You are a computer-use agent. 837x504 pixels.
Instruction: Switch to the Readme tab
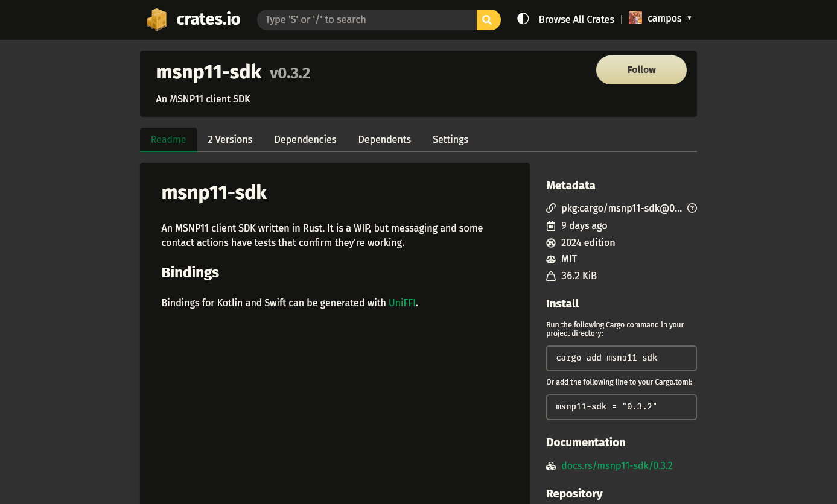click(168, 139)
